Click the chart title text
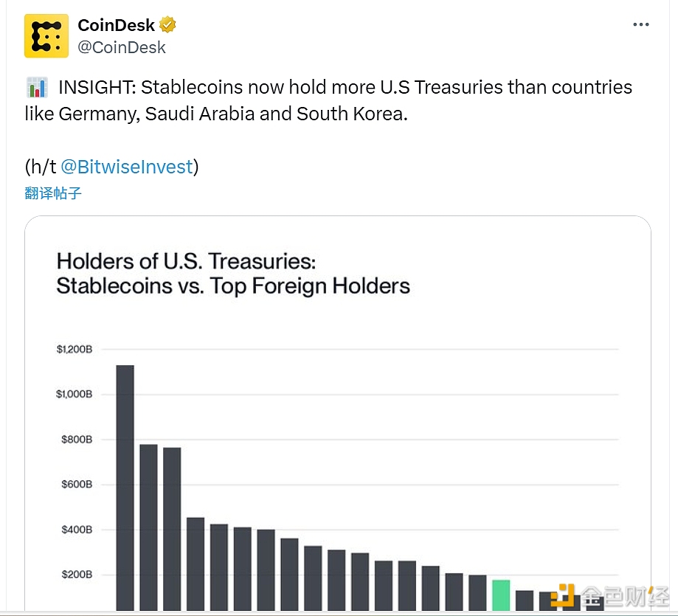 coord(233,273)
